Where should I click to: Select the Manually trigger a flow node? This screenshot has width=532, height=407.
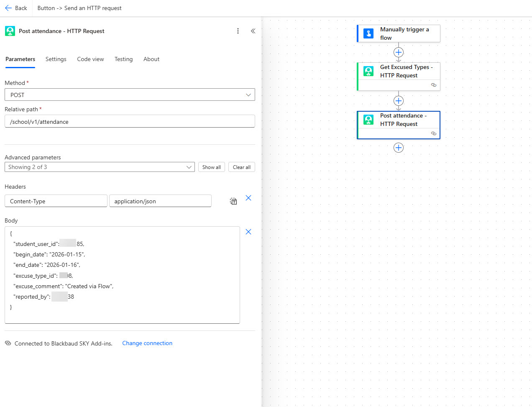point(399,33)
